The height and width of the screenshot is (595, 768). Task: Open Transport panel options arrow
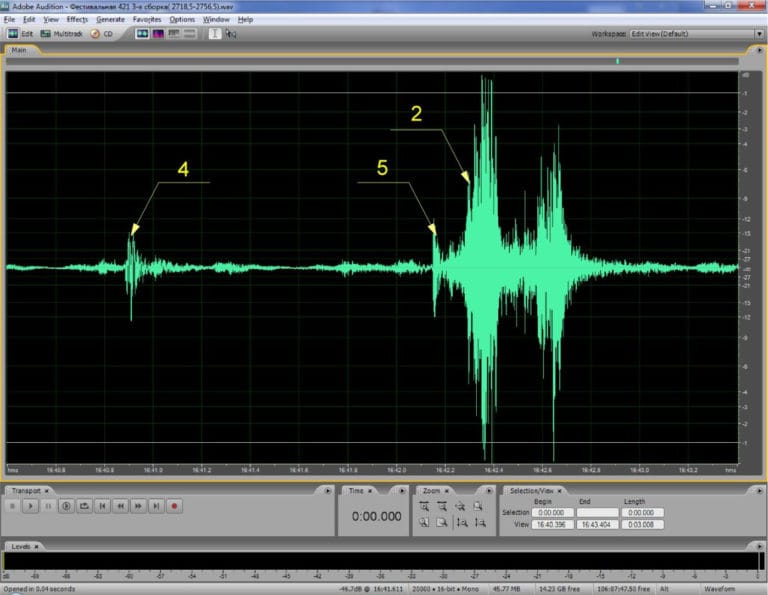tap(328, 491)
